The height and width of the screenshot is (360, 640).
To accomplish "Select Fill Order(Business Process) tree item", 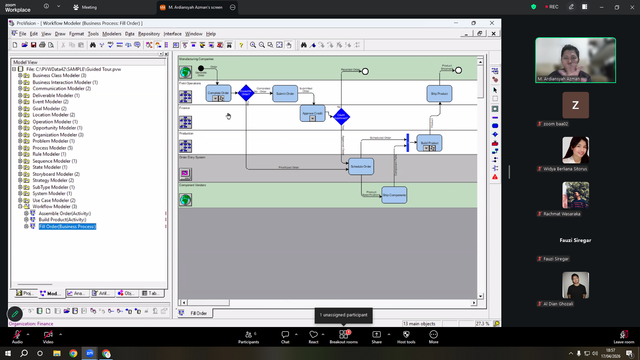I will pyautogui.click(x=67, y=227).
